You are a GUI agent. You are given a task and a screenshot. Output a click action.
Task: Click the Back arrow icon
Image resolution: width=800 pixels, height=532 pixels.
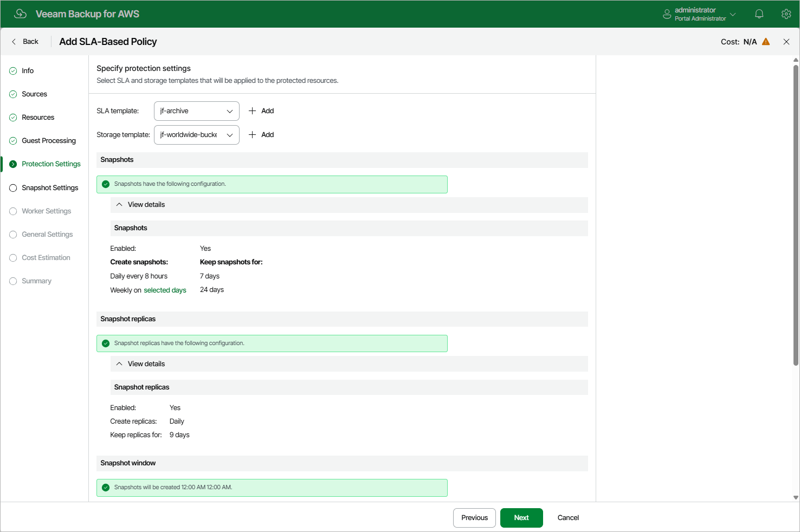14,42
